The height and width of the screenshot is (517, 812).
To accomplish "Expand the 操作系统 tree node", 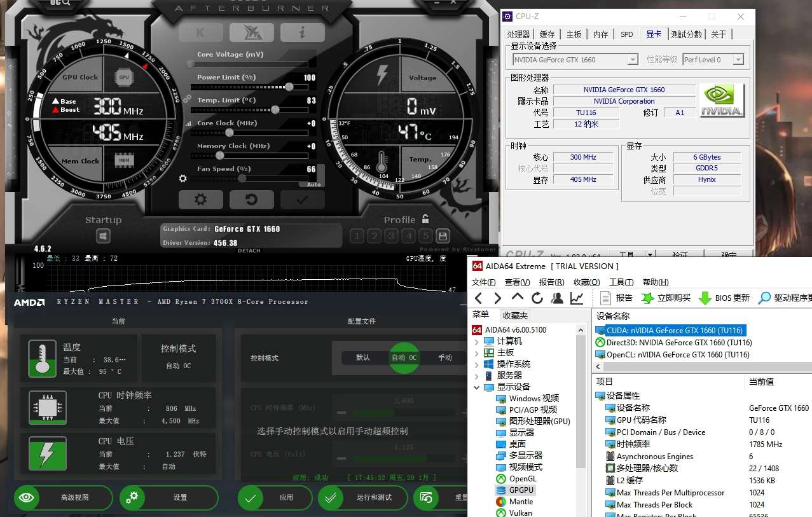I will [477, 364].
